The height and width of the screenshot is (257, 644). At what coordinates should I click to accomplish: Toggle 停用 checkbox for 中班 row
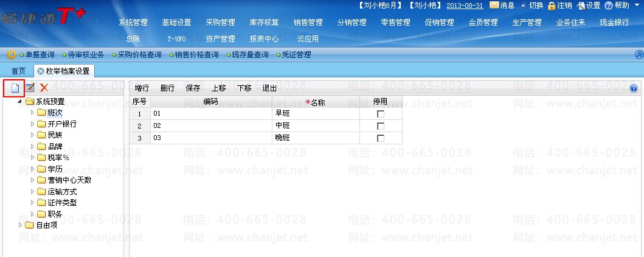[381, 126]
